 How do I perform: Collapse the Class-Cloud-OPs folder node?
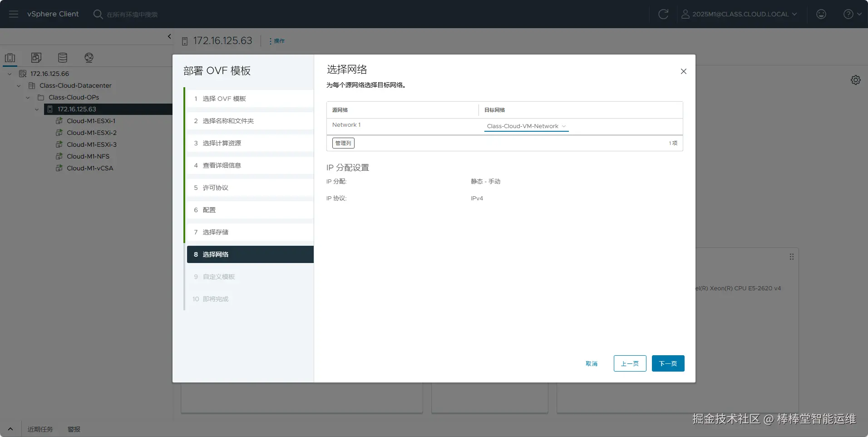28,97
